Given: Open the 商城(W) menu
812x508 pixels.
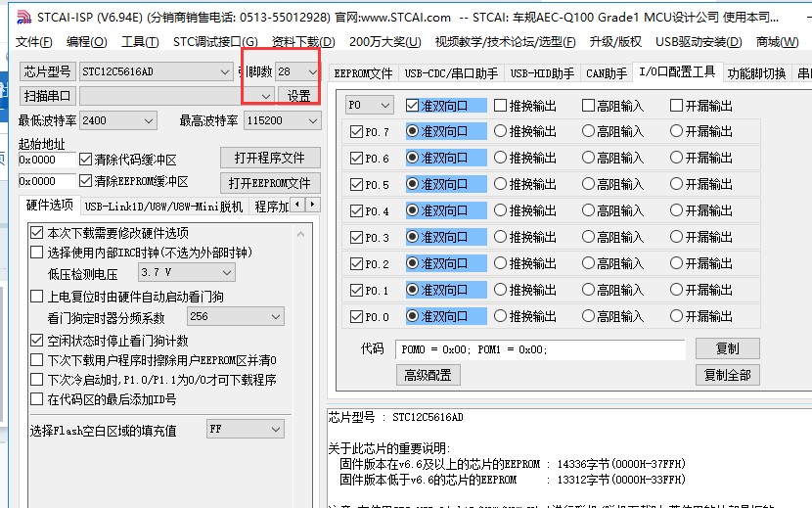Looking at the screenshot, I should 778,42.
